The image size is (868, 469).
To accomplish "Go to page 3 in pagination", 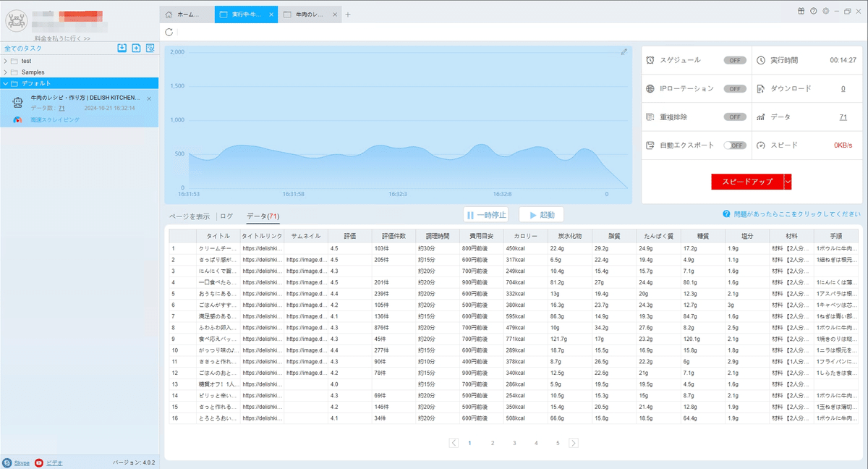I will click(x=514, y=443).
